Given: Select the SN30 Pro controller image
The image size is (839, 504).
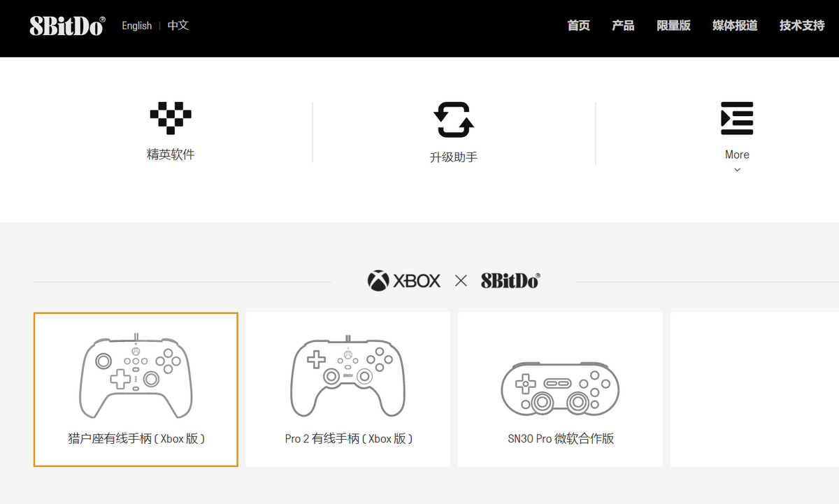Looking at the screenshot, I should [x=560, y=388].
